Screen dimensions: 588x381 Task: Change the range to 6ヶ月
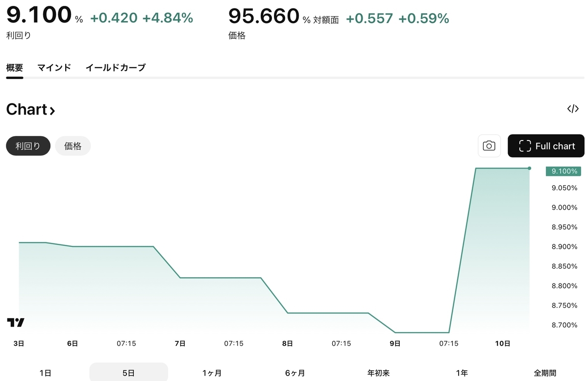click(x=295, y=373)
